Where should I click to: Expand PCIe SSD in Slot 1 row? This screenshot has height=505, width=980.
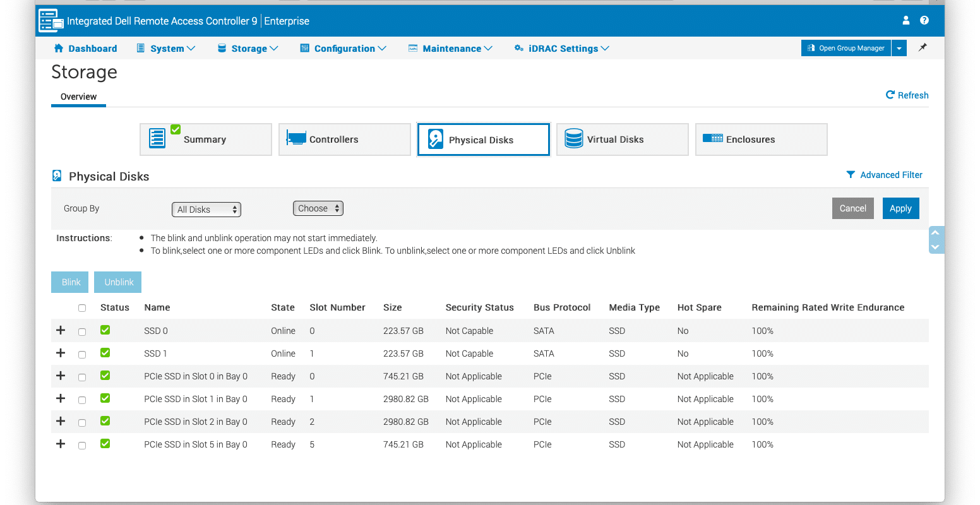click(61, 398)
